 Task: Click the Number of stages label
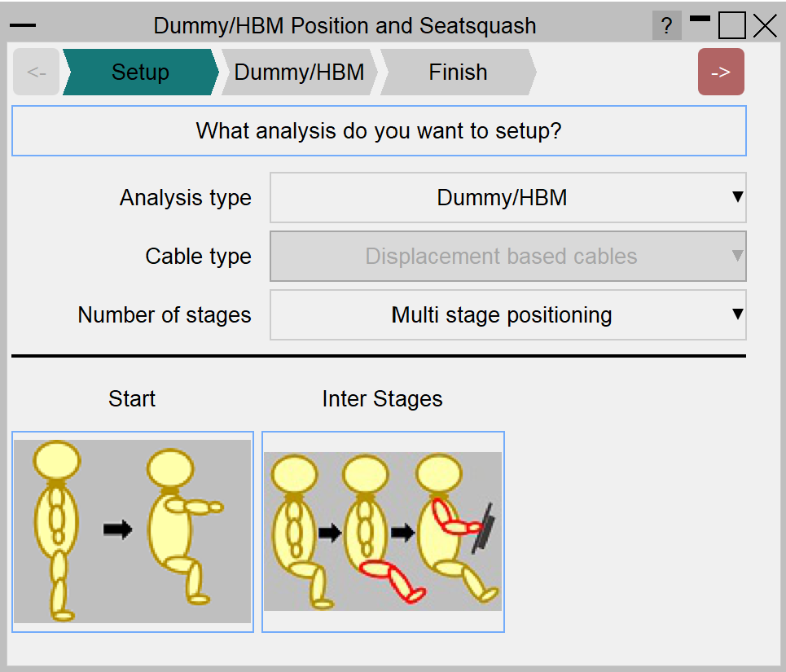165,315
